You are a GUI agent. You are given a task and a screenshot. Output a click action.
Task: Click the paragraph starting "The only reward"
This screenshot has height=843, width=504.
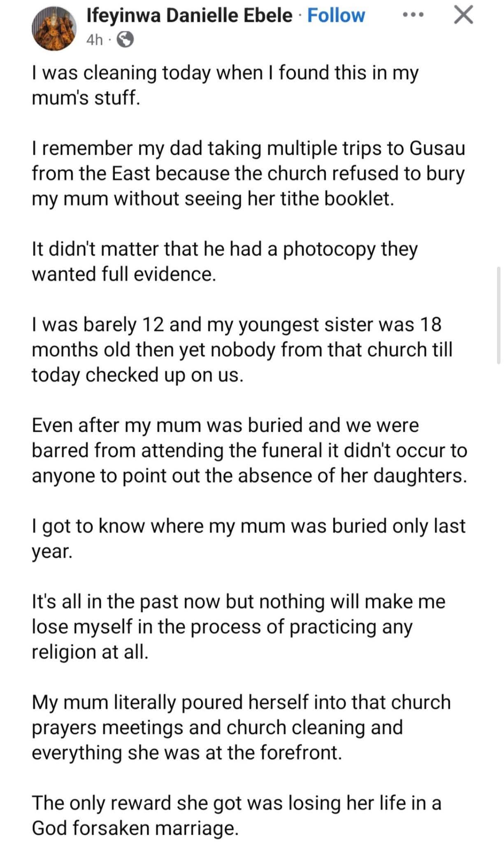click(x=236, y=815)
